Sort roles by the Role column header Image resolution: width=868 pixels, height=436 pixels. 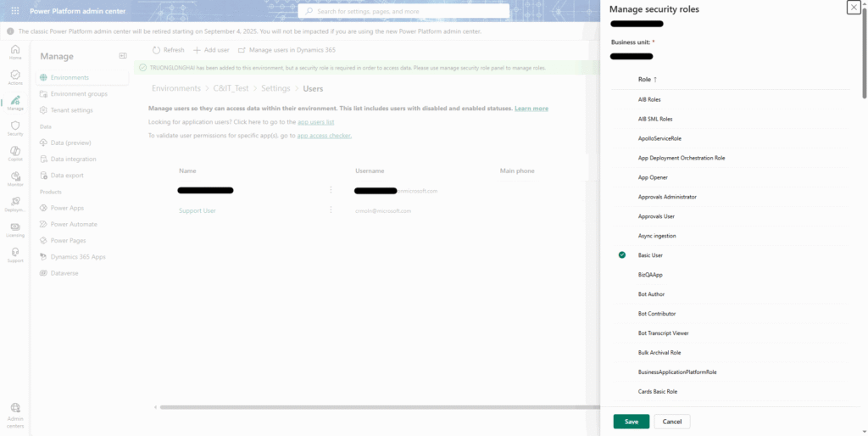[x=647, y=79]
